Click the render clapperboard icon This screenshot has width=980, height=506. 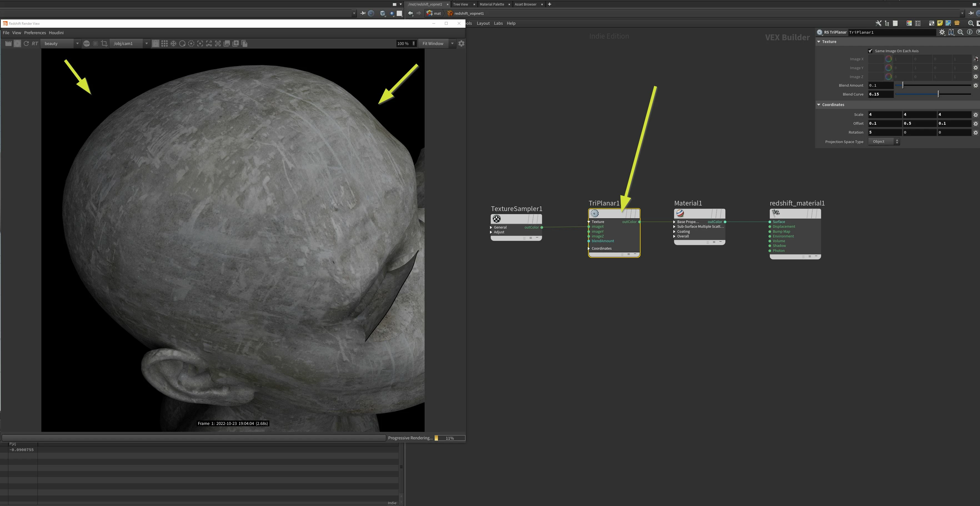(x=8, y=43)
